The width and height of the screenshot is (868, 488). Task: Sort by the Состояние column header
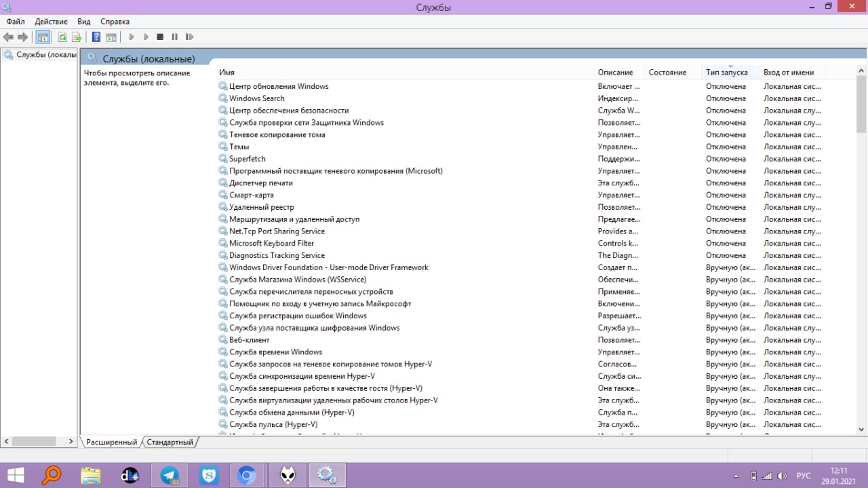point(672,72)
